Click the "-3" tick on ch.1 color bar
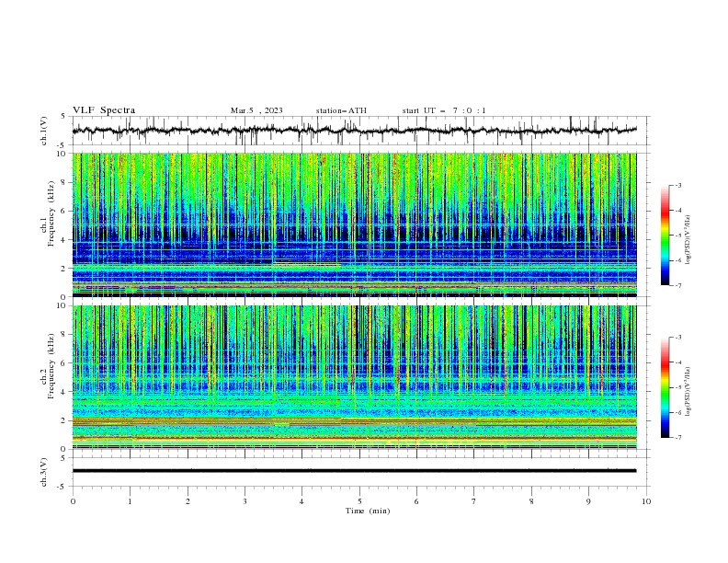Screen dimensions: 728x563 (677, 185)
